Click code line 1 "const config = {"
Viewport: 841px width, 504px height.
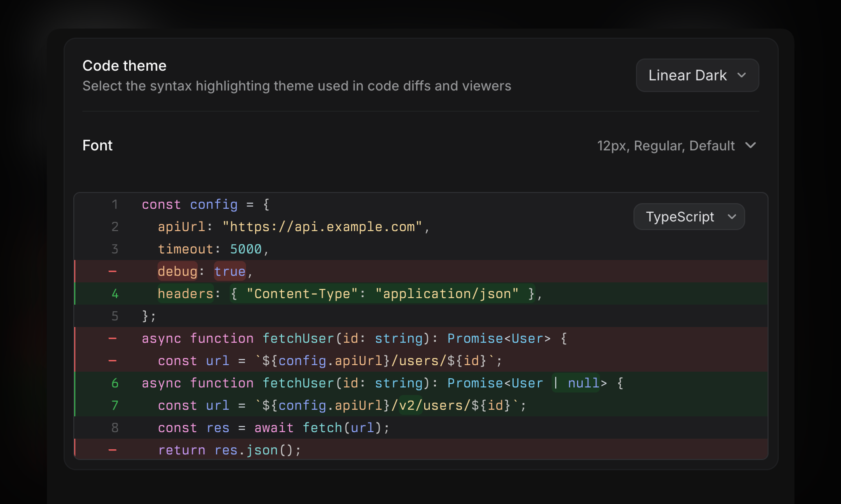pos(421,205)
